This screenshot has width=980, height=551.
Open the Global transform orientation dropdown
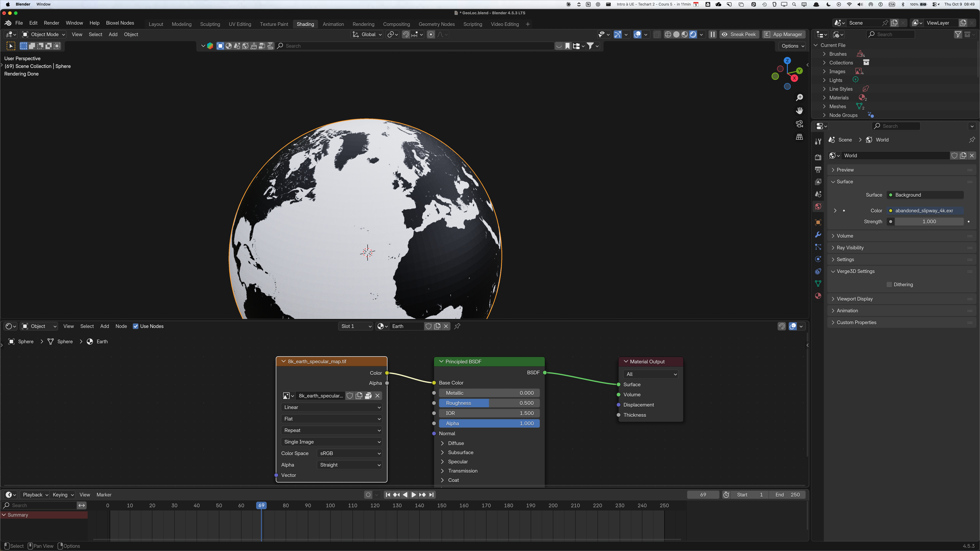367,35
